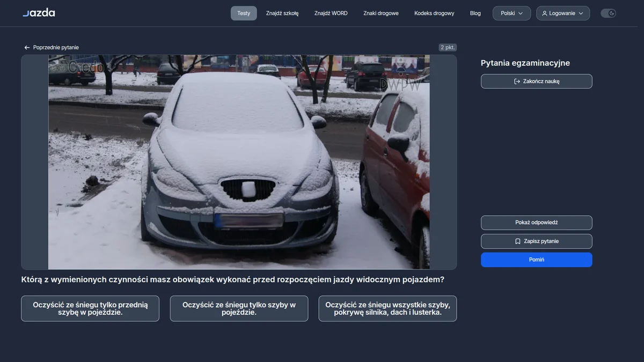Click the 2 pkt. points badge
Screen dimensions: 644x362
coord(448,48)
